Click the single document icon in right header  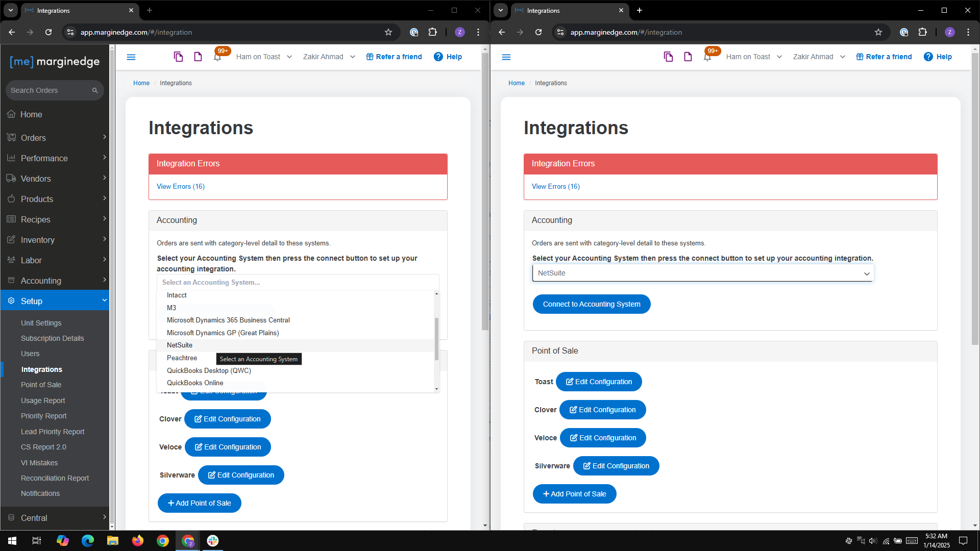[x=688, y=57]
